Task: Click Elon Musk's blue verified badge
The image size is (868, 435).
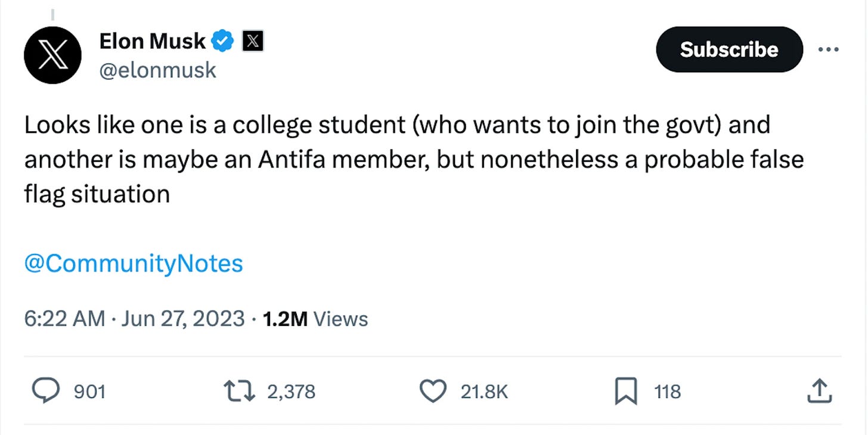Action: point(222,41)
